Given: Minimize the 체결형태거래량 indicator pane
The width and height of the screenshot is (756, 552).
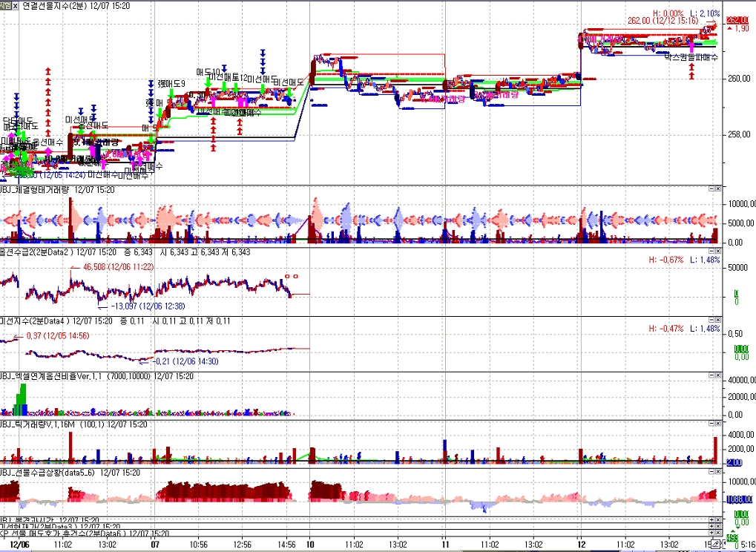Looking at the screenshot, I should (x=710, y=189).
